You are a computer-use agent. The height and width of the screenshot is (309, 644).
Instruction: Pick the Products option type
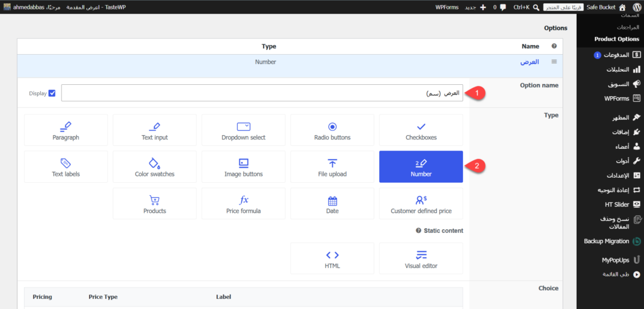coord(155,203)
